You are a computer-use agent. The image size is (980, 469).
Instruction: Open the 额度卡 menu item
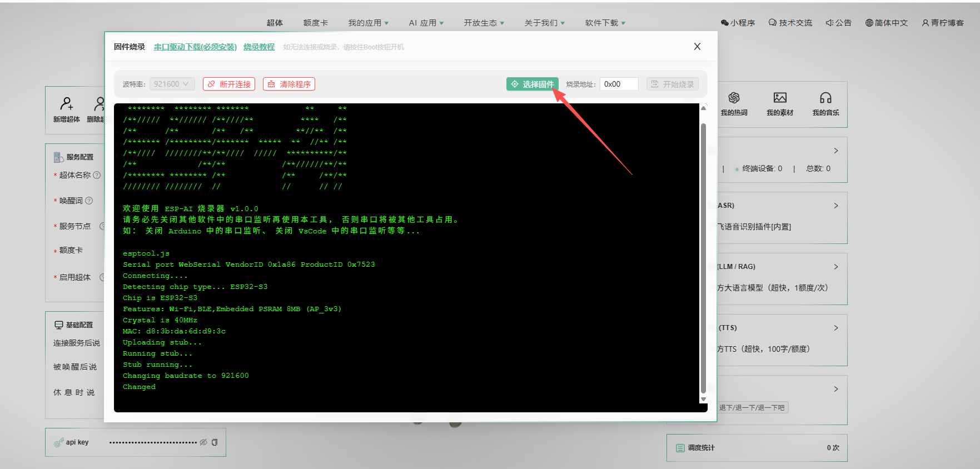coord(315,23)
